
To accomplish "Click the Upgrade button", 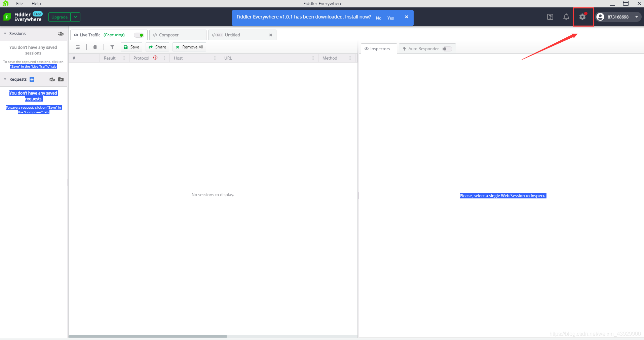I will tap(60, 17).
